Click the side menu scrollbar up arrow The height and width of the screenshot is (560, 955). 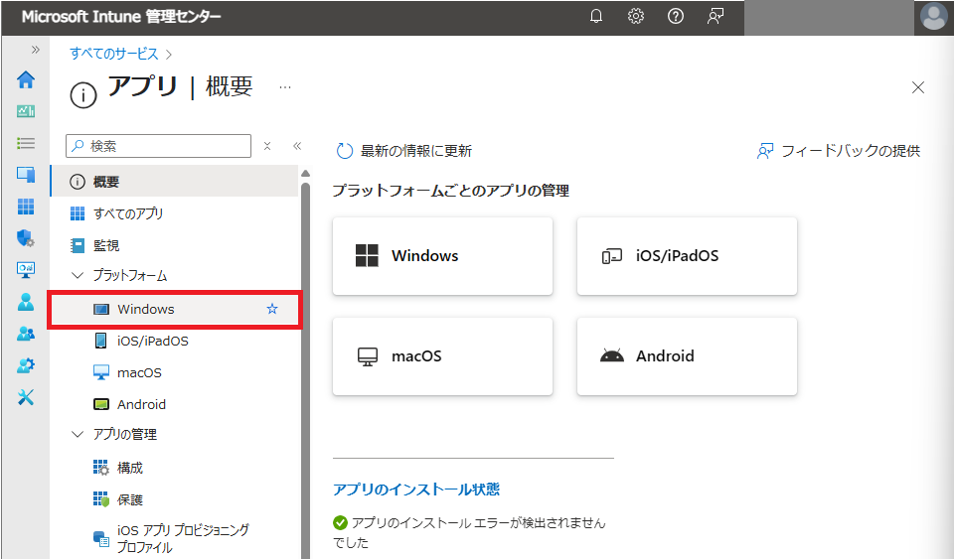tap(305, 174)
